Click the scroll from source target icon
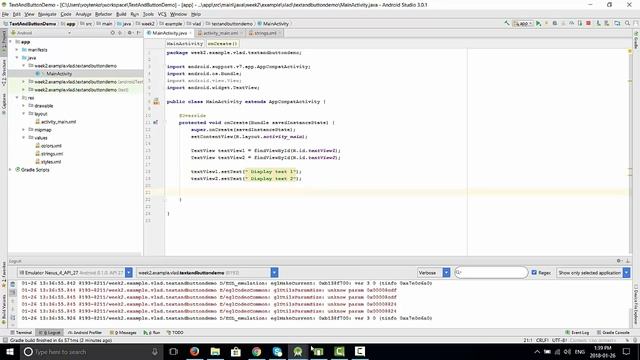The height and width of the screenshot is (360, 640). (113, 33)
